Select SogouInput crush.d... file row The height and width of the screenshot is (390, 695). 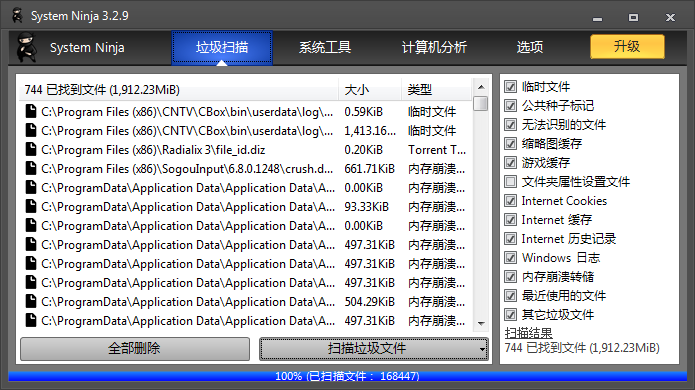coord(245,169)
